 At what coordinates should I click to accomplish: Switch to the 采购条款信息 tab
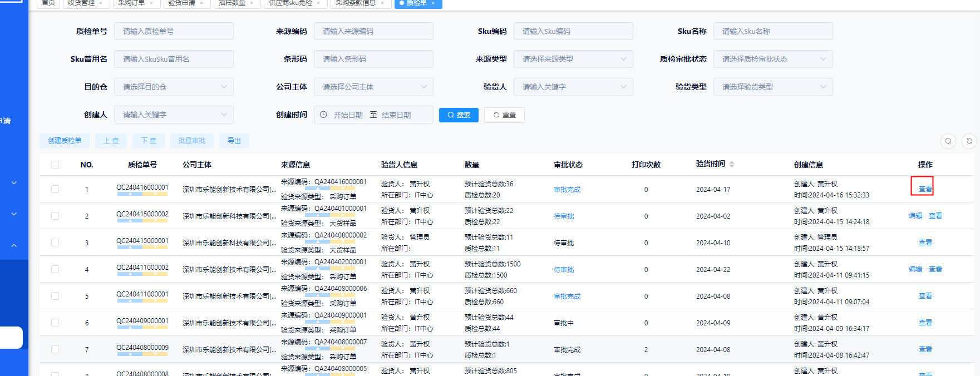tap(355, 3)
